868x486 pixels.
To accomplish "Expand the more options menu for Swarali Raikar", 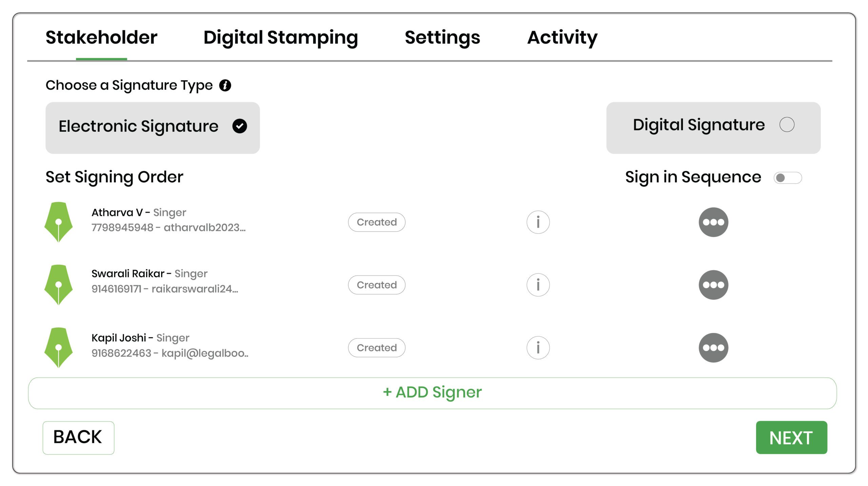I will (713, 285).
